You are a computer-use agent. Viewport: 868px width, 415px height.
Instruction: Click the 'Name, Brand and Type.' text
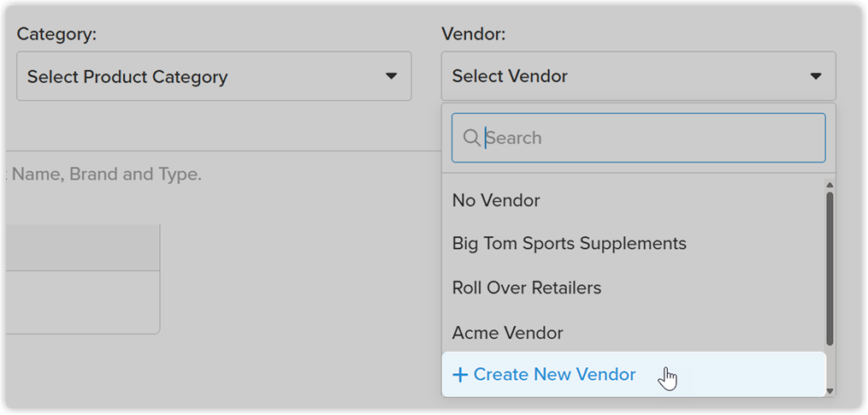pos(107,175)
